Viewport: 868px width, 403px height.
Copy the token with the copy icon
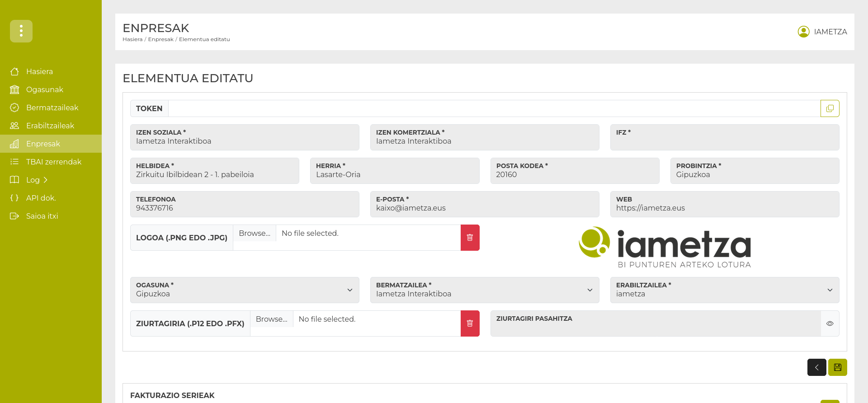pos(830,108)
